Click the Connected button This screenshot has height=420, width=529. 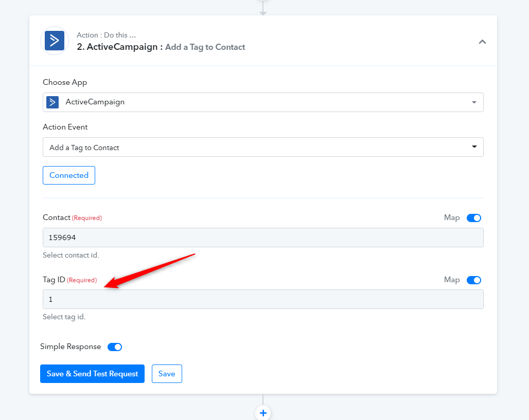point(69,175)
